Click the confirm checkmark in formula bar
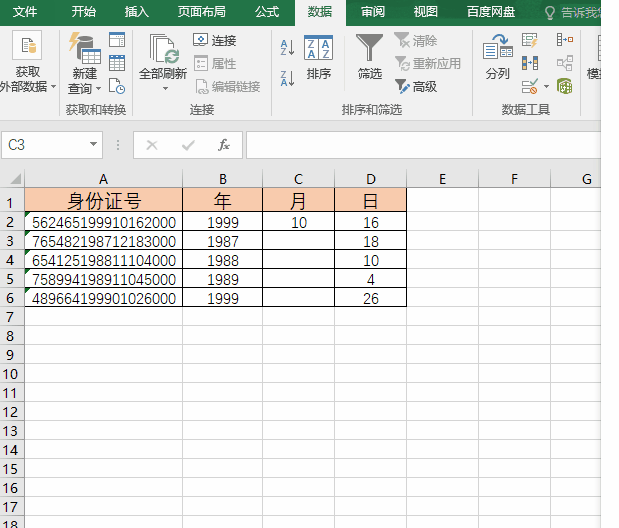 (x=188, y=145)
